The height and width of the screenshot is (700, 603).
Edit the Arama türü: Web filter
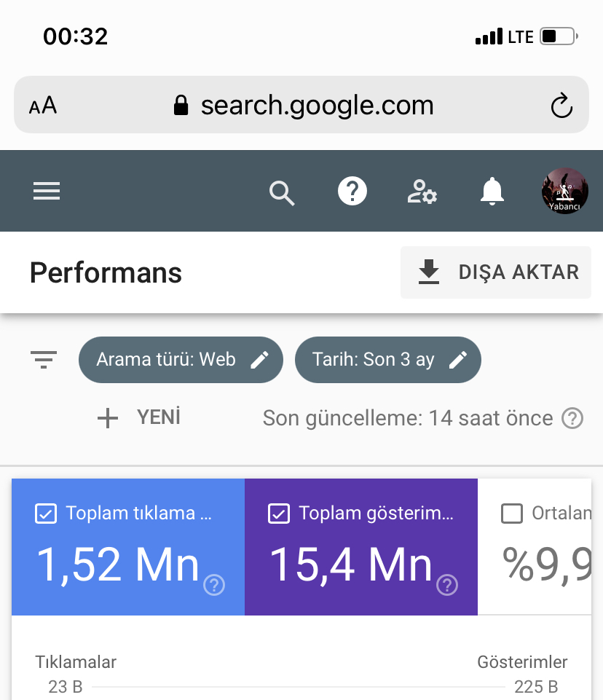[181, 360]
